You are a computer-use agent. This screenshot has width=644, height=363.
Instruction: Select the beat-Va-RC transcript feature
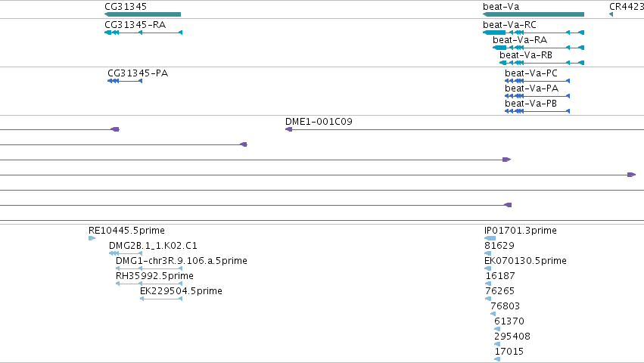pyautogui.click(x=533, y=33)
